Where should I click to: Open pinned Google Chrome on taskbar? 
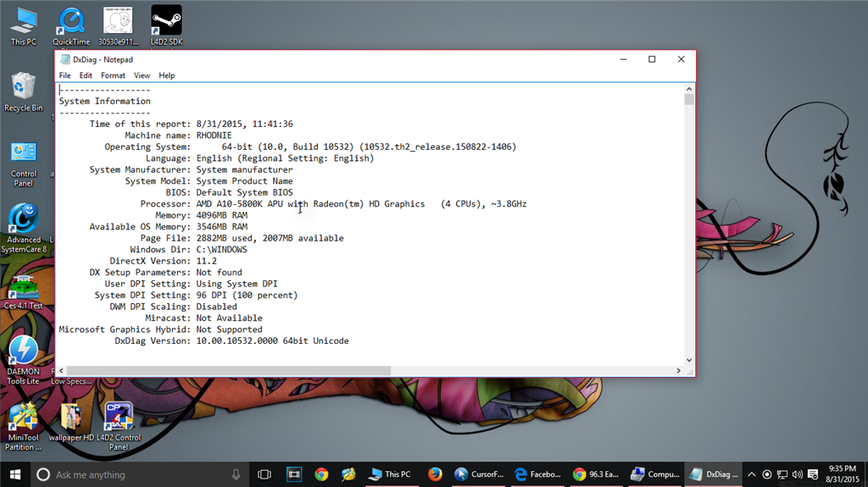tap(321, 474)
